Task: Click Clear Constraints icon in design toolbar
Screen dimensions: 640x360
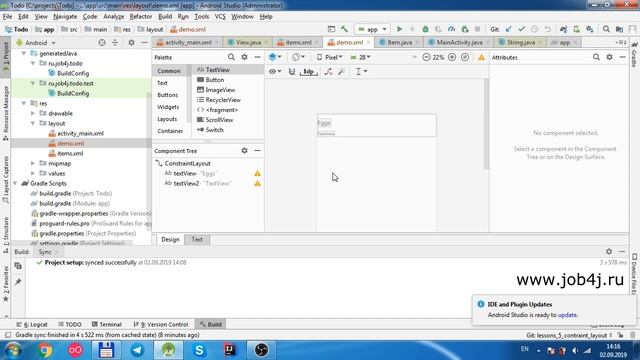Action: point(328,71)
